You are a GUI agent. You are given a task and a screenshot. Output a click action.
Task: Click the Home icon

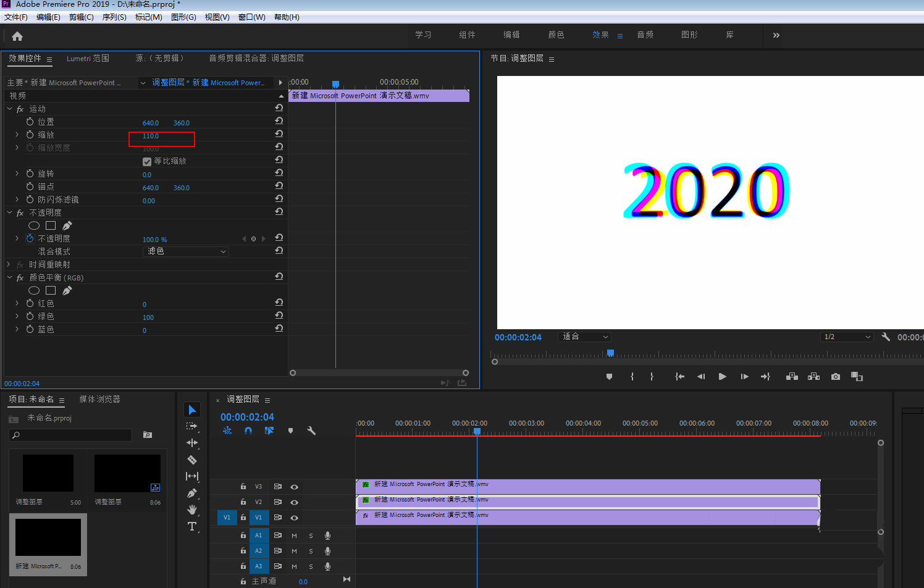pos(17,36)
